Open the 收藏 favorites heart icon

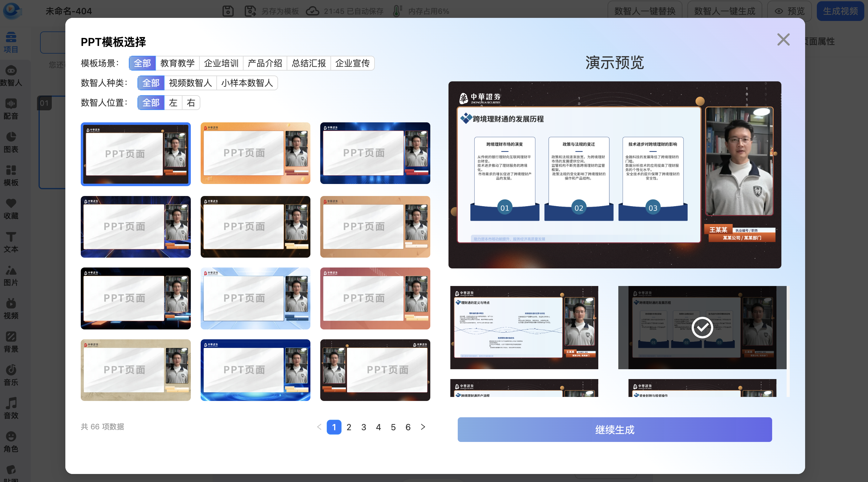pyautogui.click(x=11, y=209)
